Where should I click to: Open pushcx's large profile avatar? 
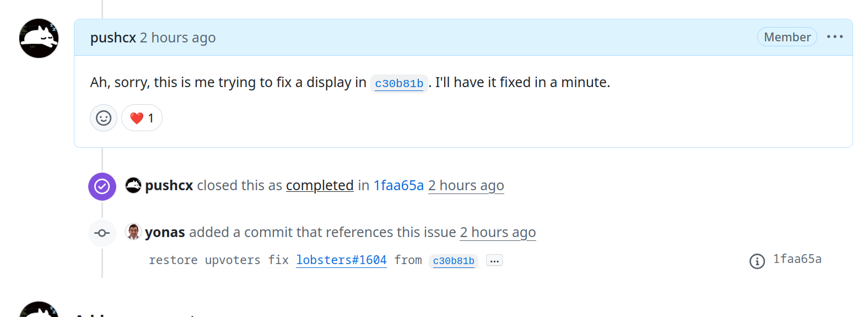point(39,38)
